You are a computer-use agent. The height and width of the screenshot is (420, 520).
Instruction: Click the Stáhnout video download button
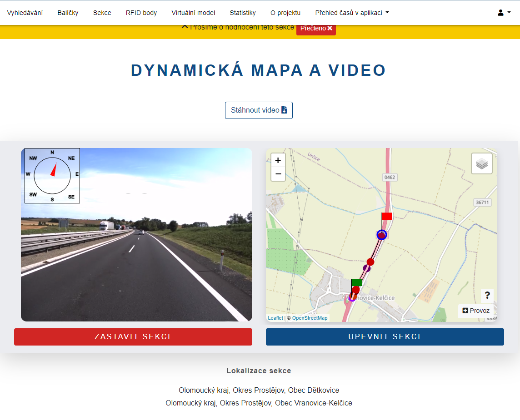tap(259, 110)
